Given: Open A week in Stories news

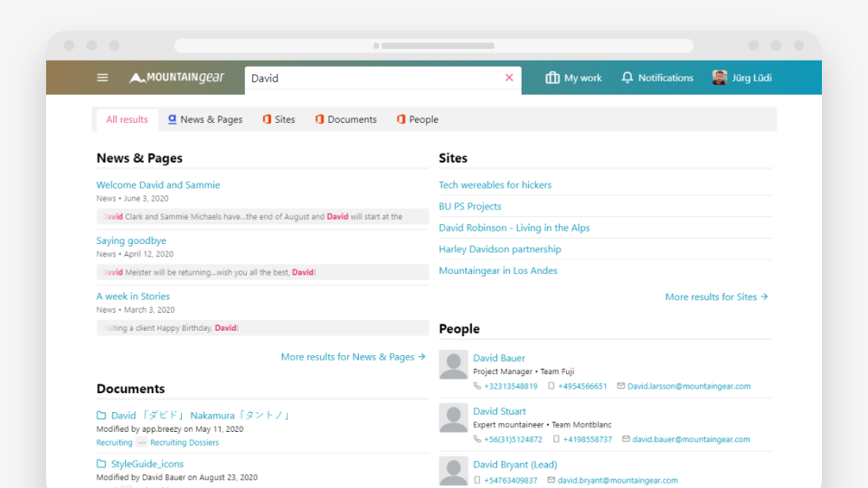Looking at the screenshot, I should (x=133, y=296).
